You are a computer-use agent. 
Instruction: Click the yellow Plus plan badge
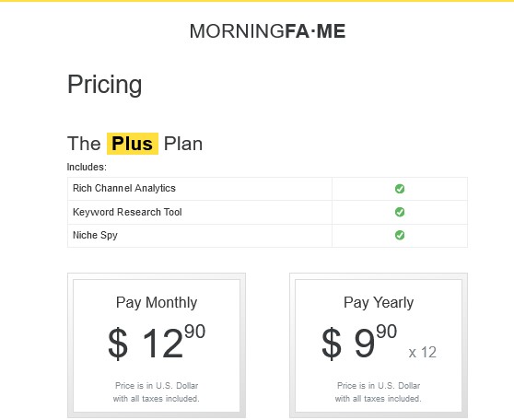[133, 144]
